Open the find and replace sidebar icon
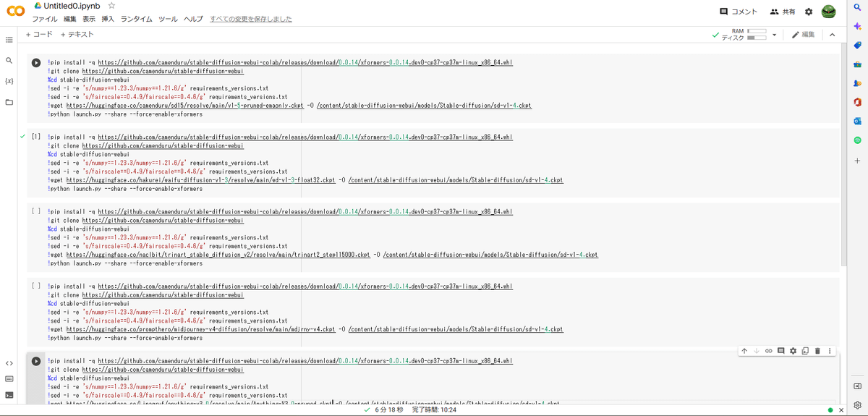The width and height of the screenshot is (868, 416). [9, 61]
